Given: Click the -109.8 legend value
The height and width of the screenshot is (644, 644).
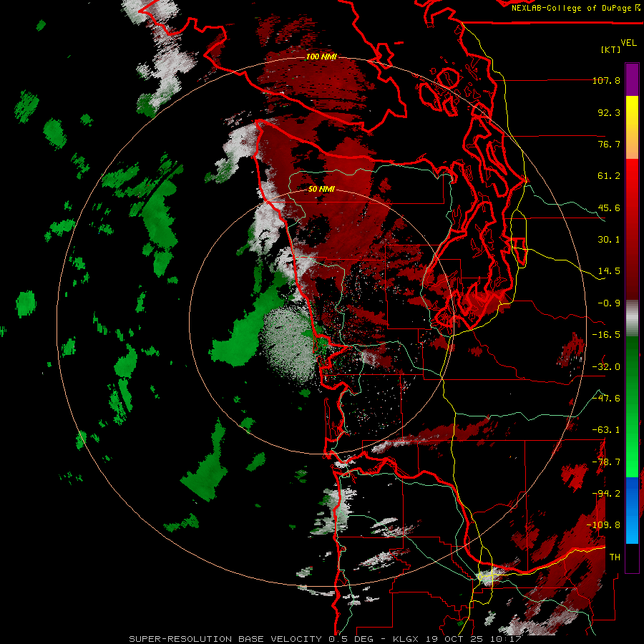Looking at the screenshot, I should click(603, 525).
